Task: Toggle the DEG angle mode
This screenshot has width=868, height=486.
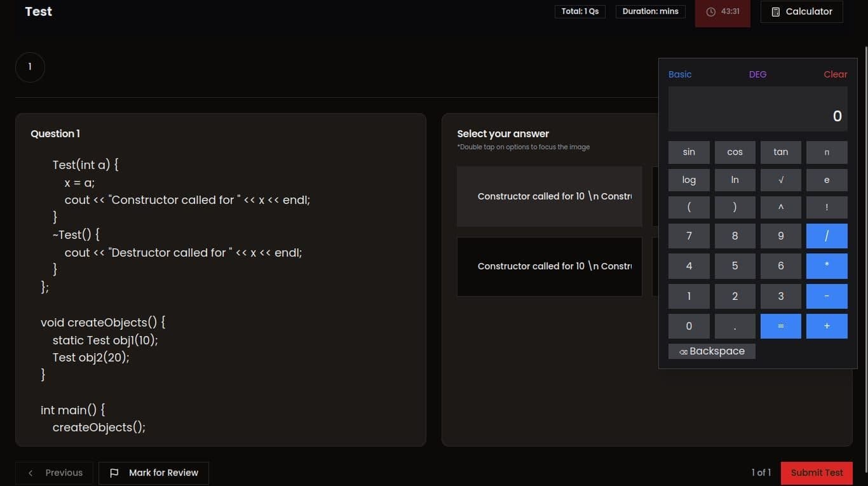Action: coord(757,74)
